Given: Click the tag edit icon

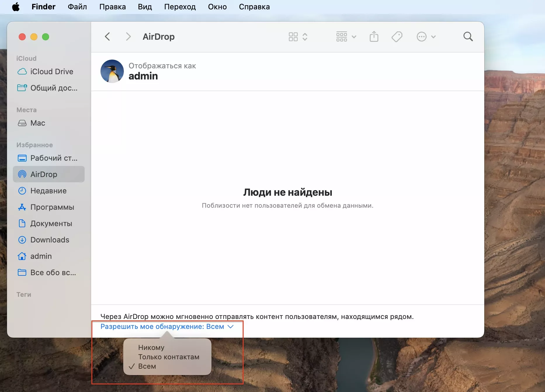Looking at the screenshot, I should [397, 37].
